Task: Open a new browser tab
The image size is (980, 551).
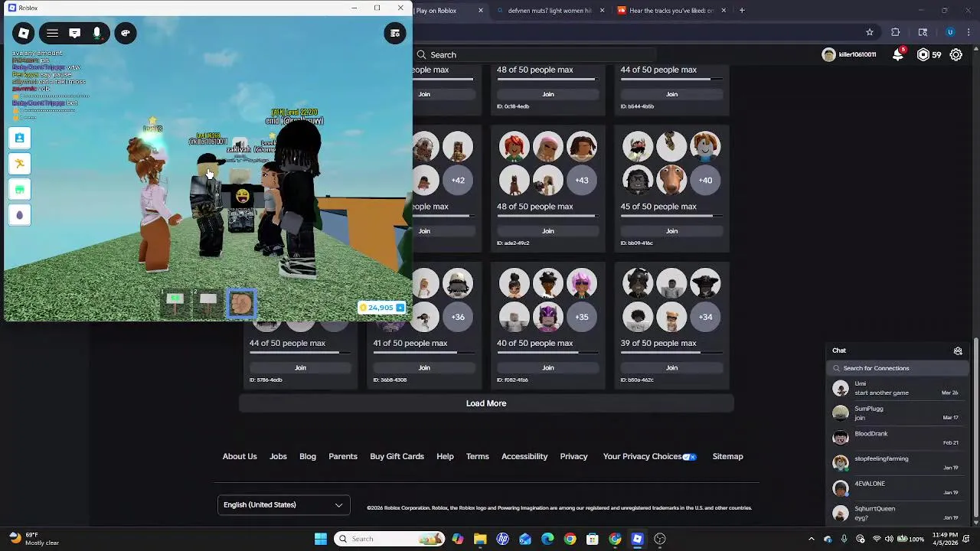Action: tap(742, 11)
